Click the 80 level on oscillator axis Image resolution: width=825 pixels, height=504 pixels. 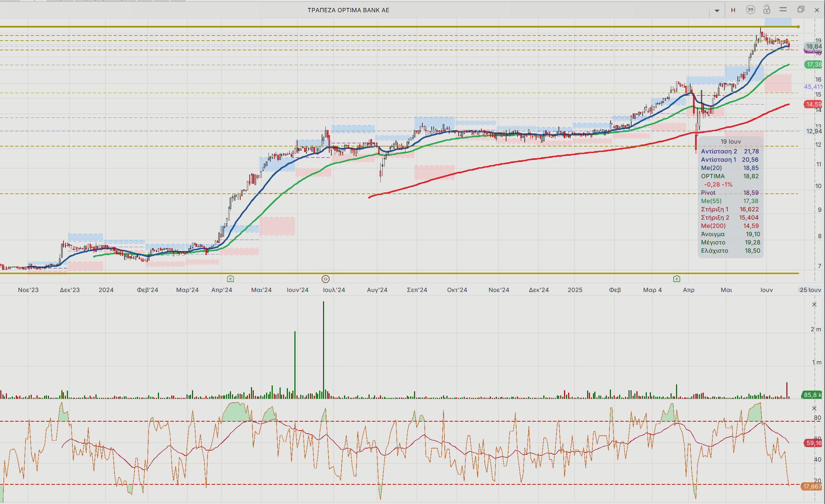817,418
